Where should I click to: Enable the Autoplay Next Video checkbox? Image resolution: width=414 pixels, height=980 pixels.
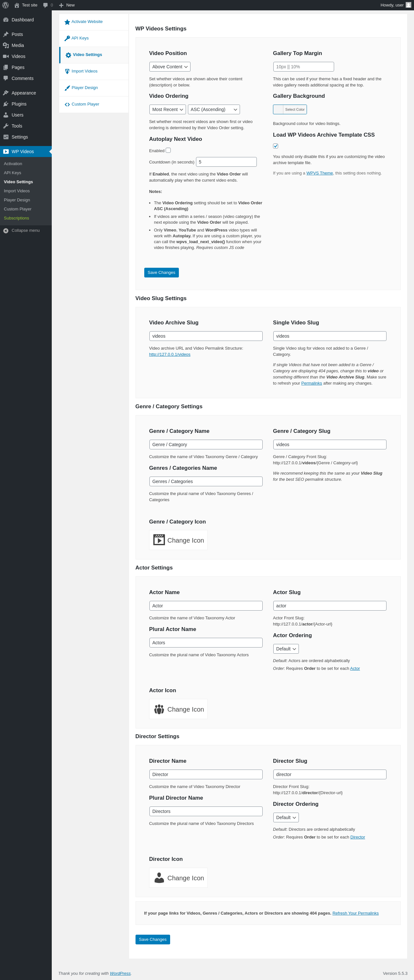168,150
